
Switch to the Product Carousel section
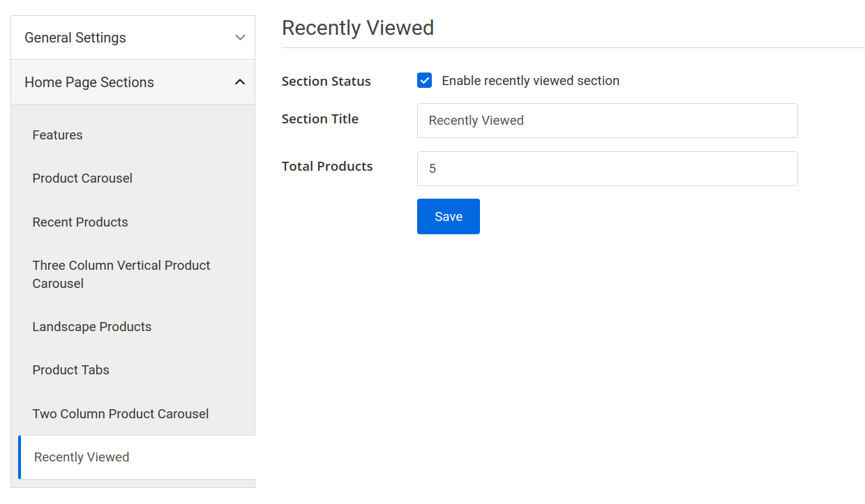click(82, 178)
